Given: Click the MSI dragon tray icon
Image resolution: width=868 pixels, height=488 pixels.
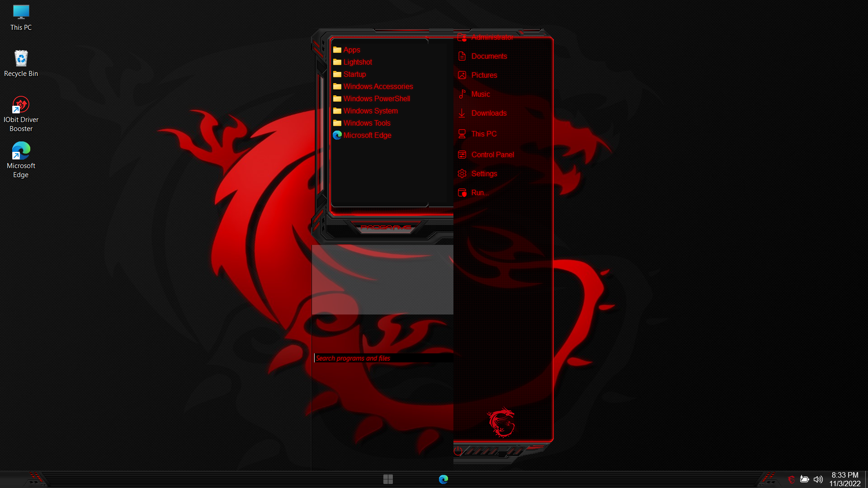Looking at the screenshot, I should 791,479.
